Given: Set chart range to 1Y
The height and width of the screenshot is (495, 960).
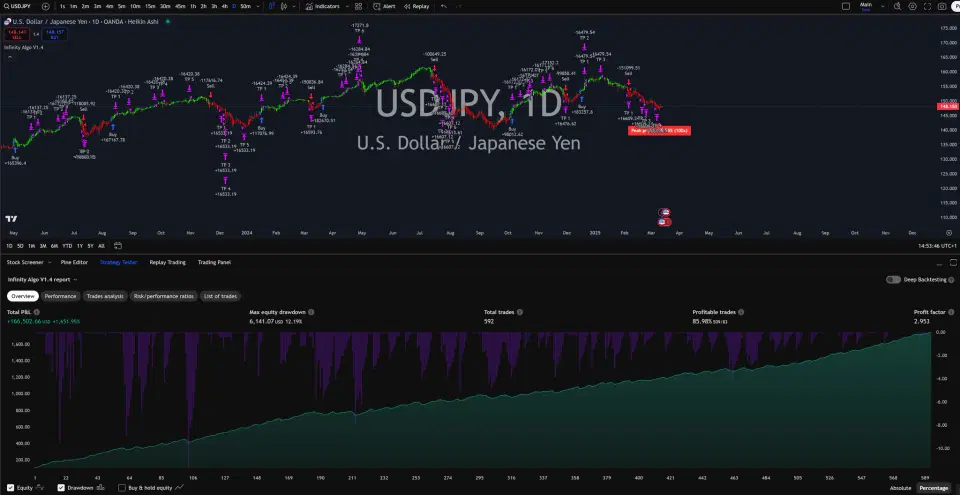Looking at the screenshot, I should point(80,246).
